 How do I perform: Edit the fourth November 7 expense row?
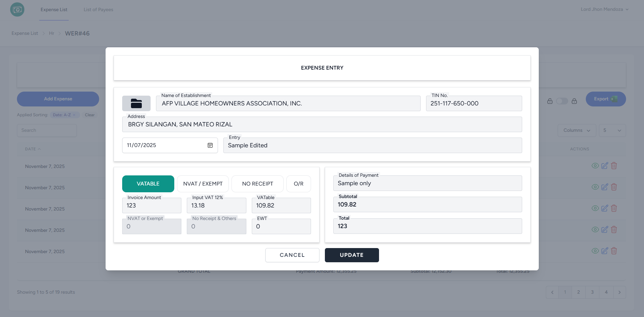pyautogui.click(x=605, y=229)
